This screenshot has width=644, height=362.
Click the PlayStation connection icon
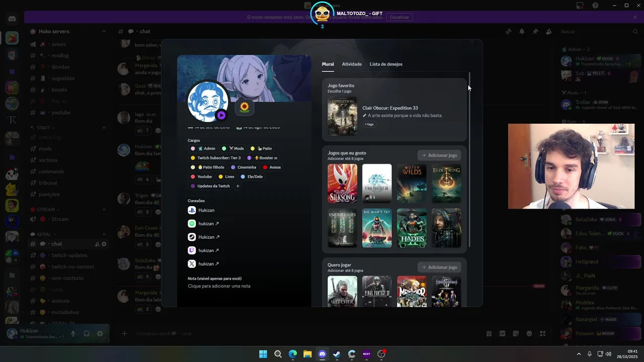[192, 210]
